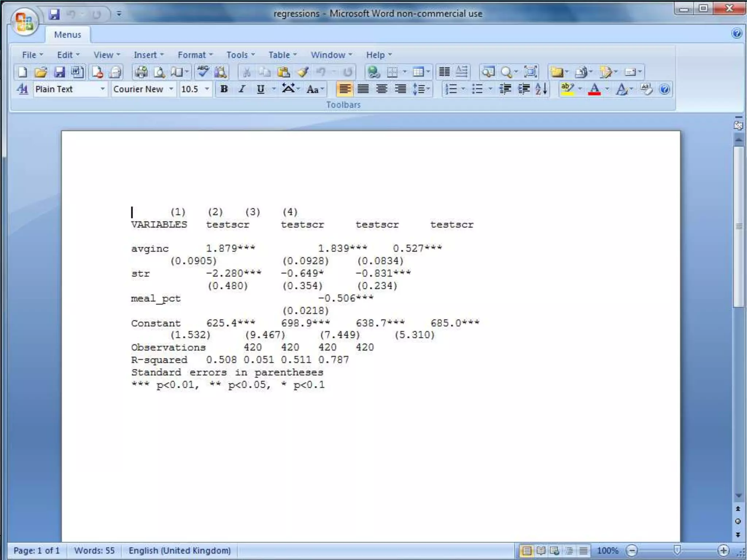
Task: Click the Sort A-Z icon
Action: tap(541, 89)
